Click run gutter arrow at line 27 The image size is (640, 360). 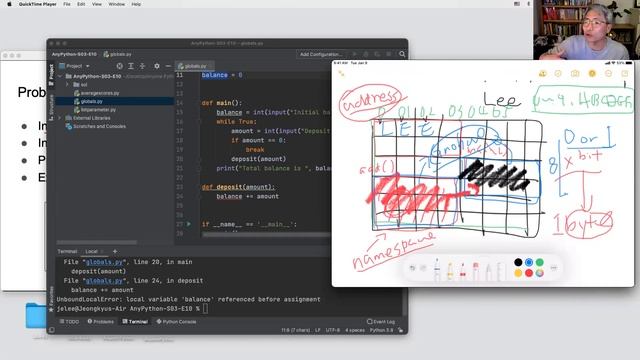pos(189,224)
